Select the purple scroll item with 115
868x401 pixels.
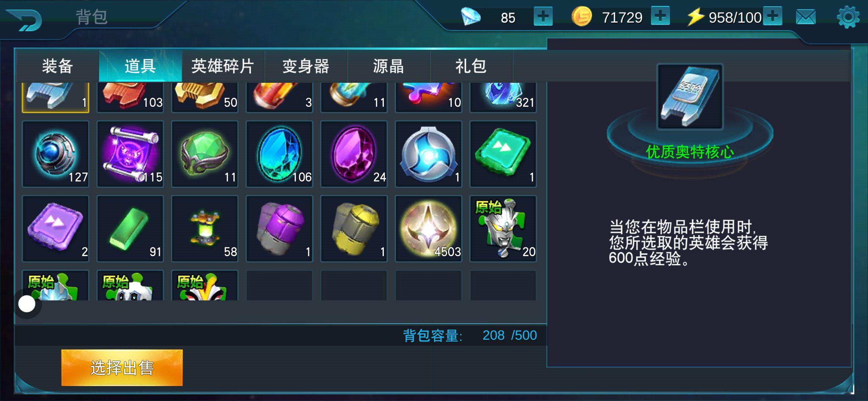(x=130, y=154)
